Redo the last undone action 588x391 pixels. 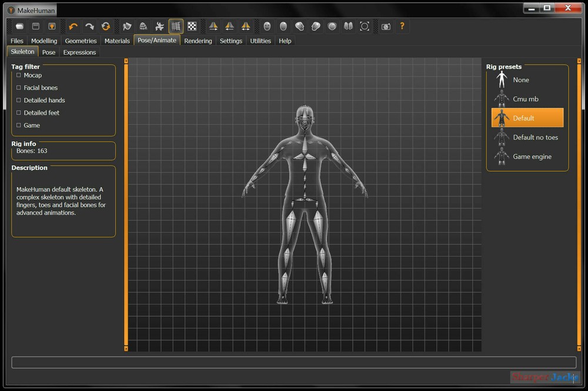coord(89,26)
